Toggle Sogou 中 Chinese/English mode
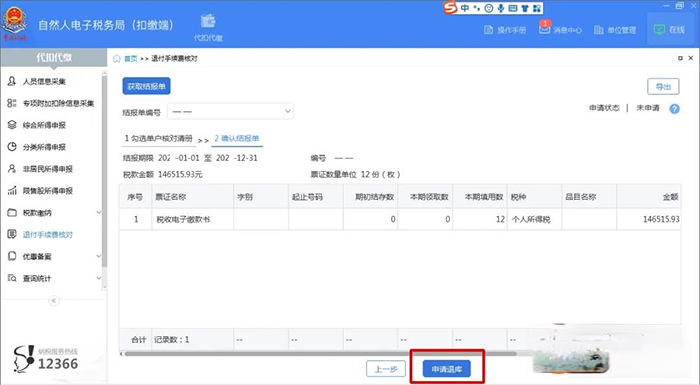Viewport: 700px width, 385px height. 465,8
